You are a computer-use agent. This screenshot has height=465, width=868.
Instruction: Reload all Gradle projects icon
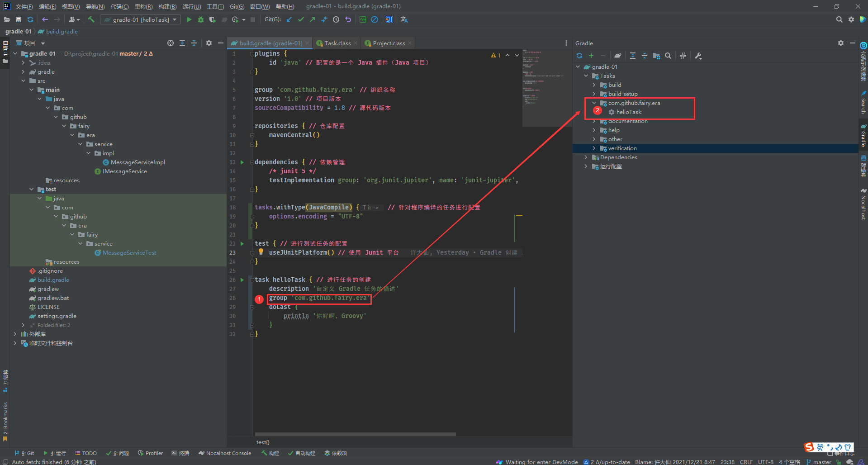tap(579, 56)
